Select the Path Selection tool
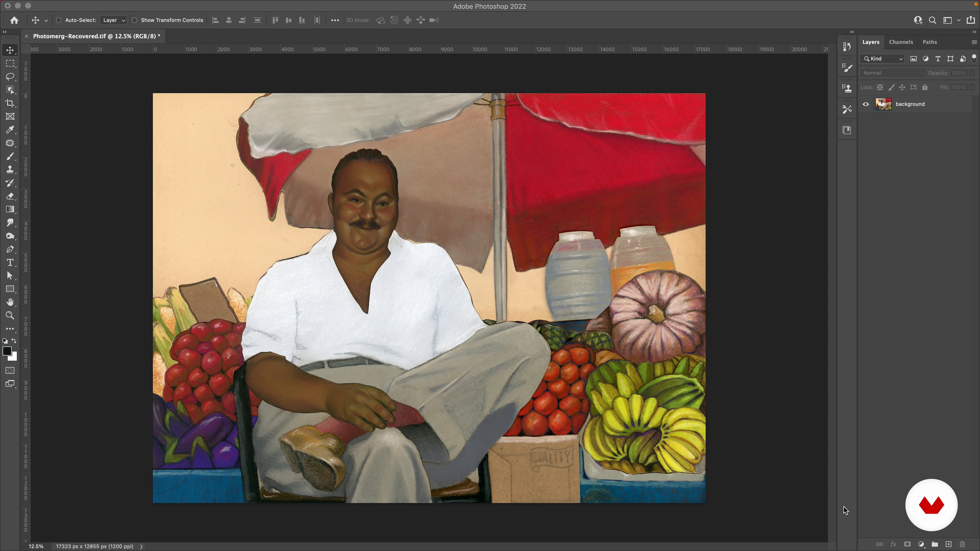 coord(10,276)
